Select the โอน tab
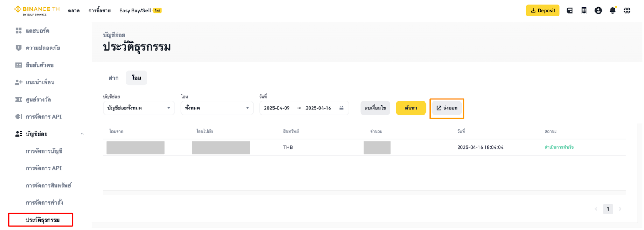 pos(136,78)
